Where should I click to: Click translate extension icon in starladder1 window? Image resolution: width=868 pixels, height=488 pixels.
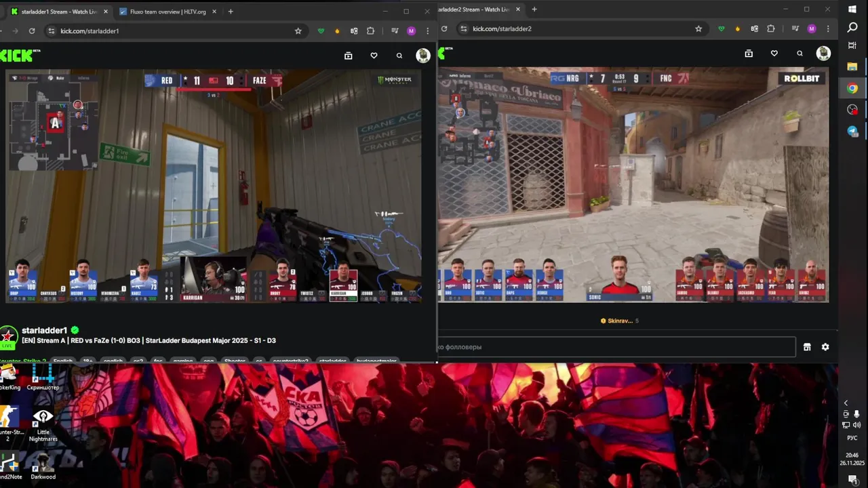354,30
